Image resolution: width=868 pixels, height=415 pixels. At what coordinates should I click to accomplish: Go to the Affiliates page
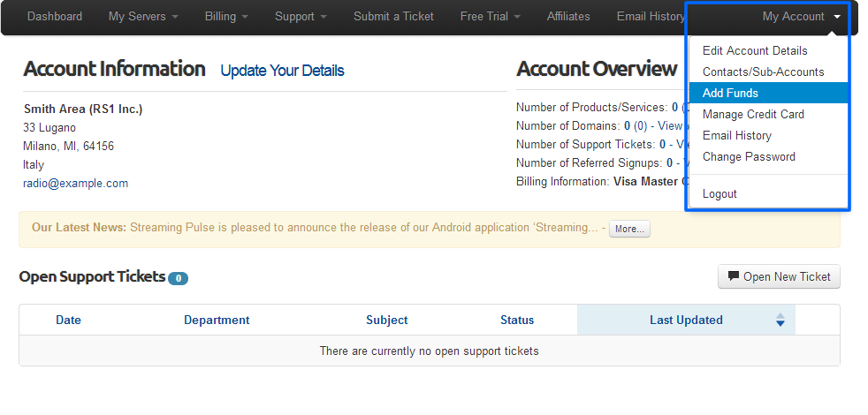pos(568,17)
